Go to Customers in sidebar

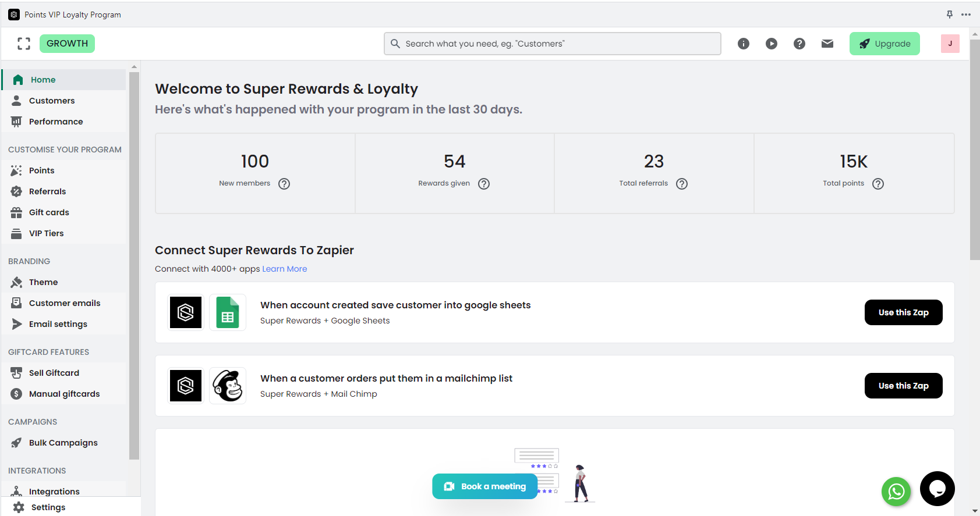52,101
